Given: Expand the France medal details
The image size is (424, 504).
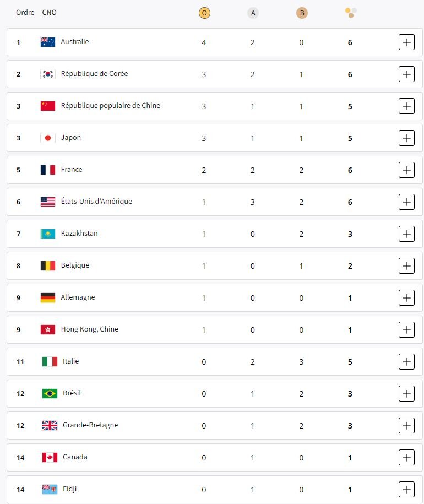Looking at the screenshot, I should (406, 170).
